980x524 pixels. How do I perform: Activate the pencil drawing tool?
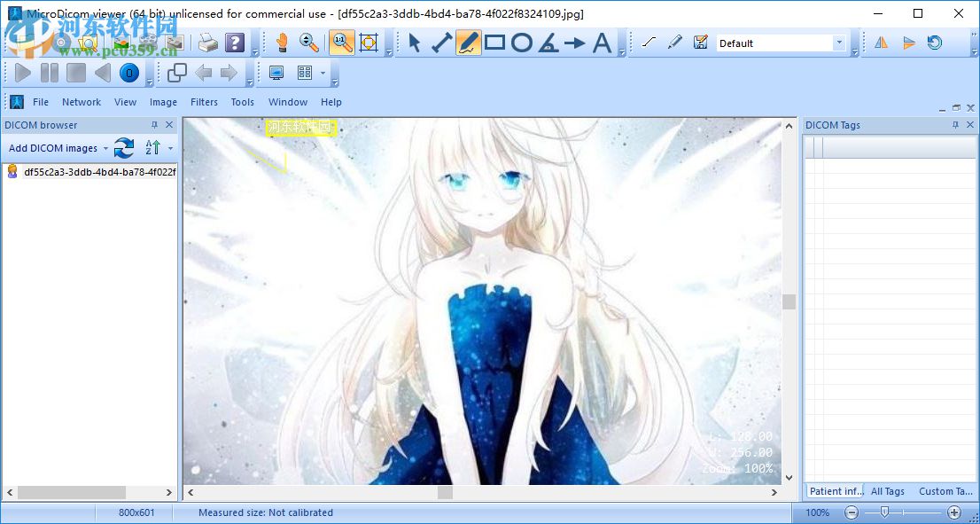(467, 43)
